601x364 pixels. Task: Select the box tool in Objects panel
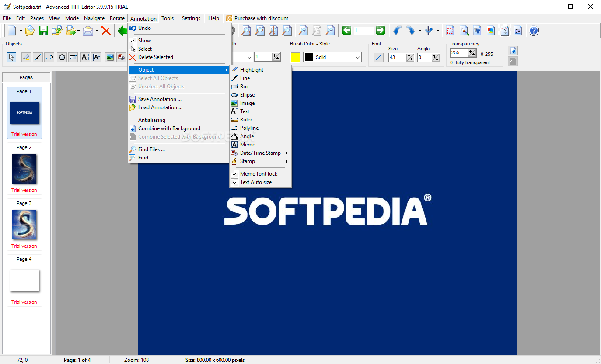[73, 57]
